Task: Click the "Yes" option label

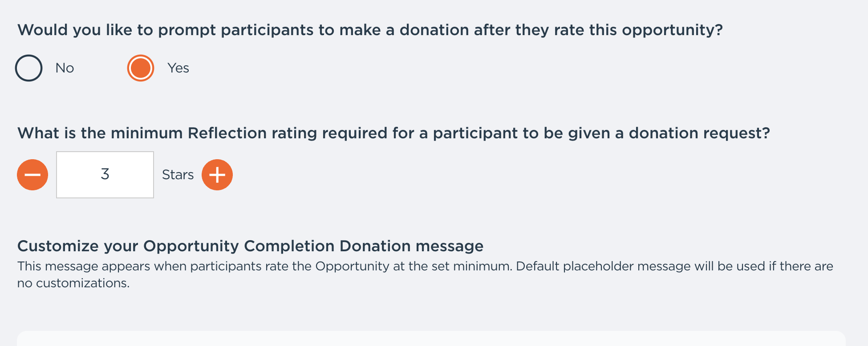Action: click(178, 68)
